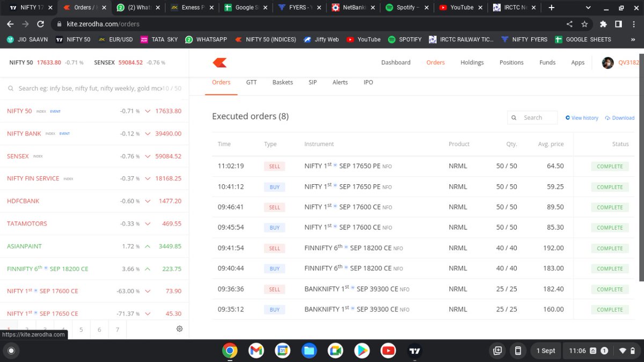
Task: Open watchlist settings gear icon
Action: pos(180,329)
